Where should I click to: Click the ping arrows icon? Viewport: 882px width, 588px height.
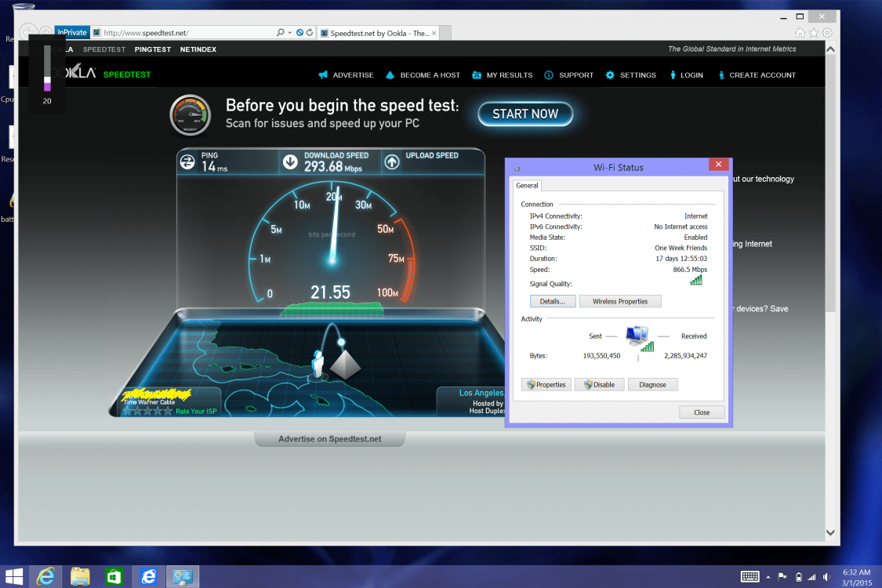coord(187,162)
